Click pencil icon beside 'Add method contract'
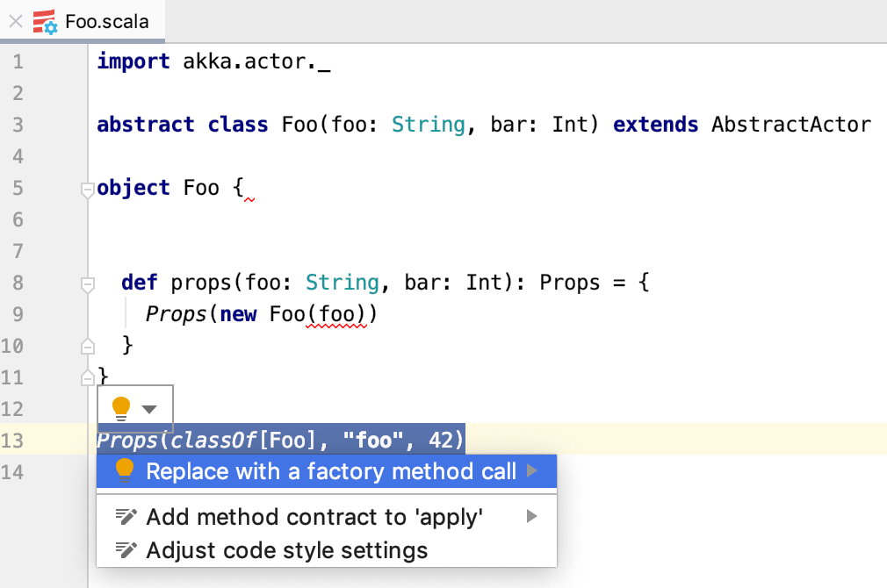Image resolution: width=887 pixels, height=588 pixels. tap(126, 517)
